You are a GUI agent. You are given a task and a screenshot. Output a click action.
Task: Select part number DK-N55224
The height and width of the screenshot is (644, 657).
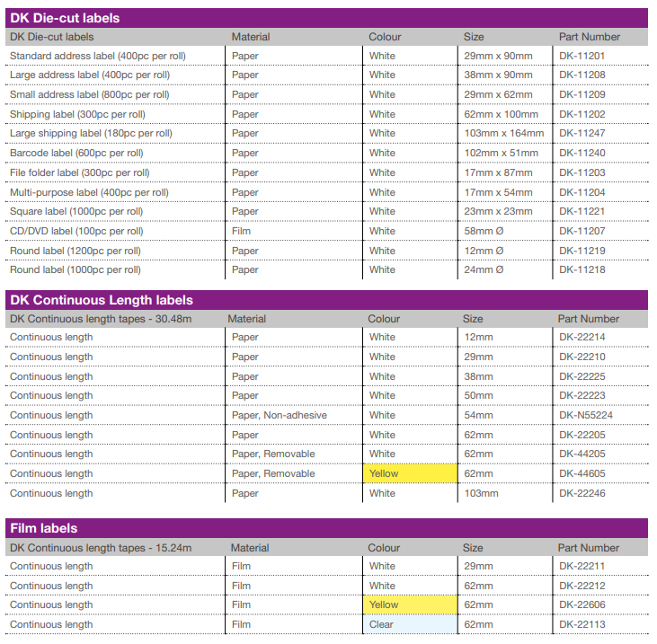point(586,415)
